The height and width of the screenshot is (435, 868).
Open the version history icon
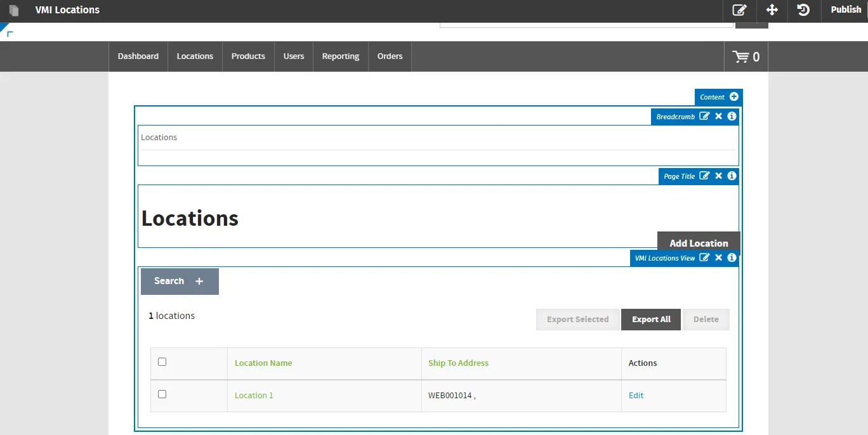803,10
